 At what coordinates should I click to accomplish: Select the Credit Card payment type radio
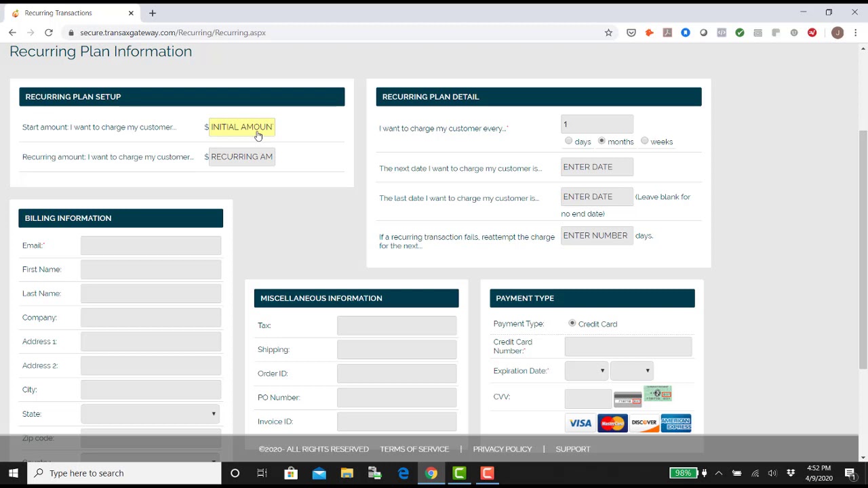(x=572, y=323)
